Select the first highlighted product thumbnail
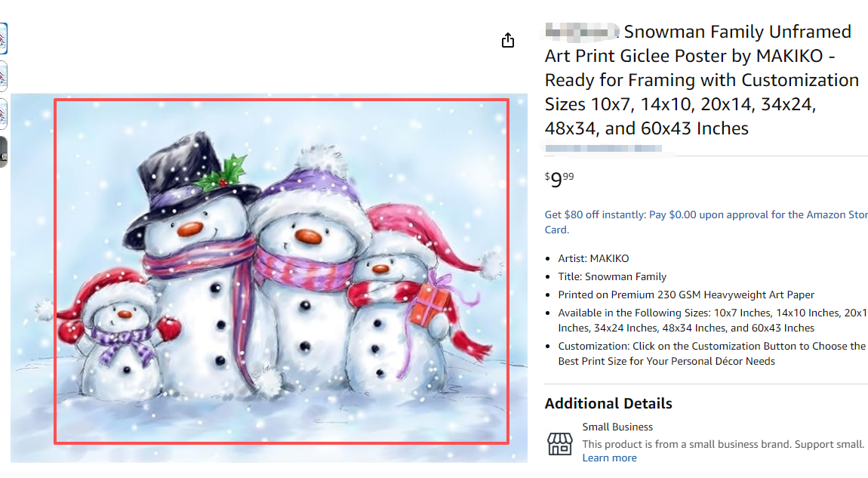Screen dimensions: 868x478 tap(3, 39)
